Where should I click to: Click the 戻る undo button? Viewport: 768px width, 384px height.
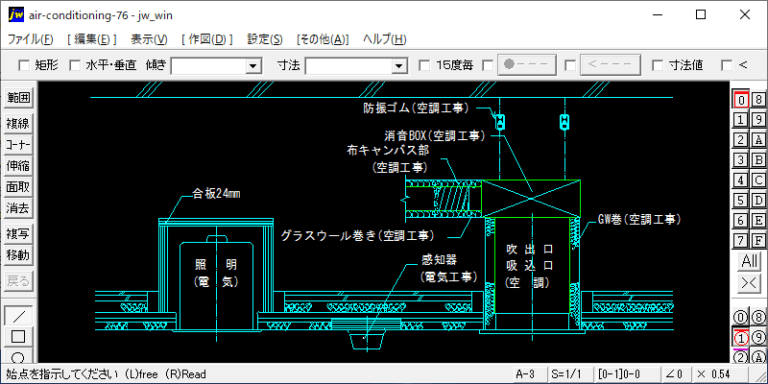pos(18,281)
